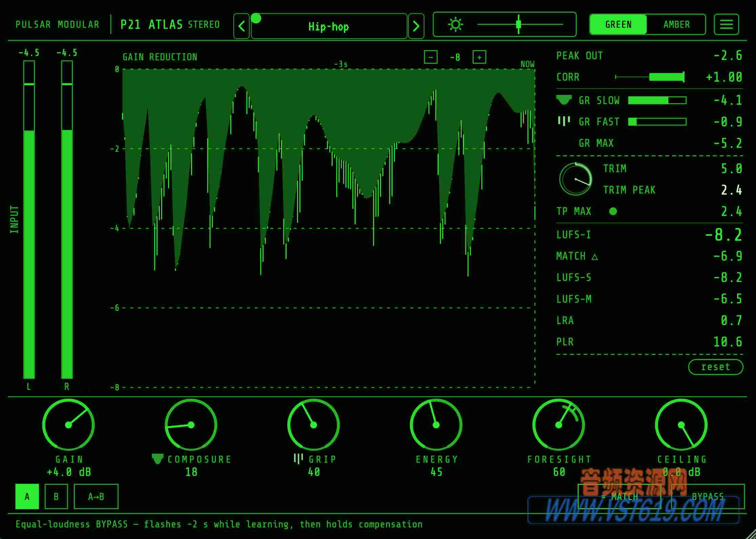The image size is (756, 539).
Task: Click the LUFS-S value -8.2
Action: (728, 277)
